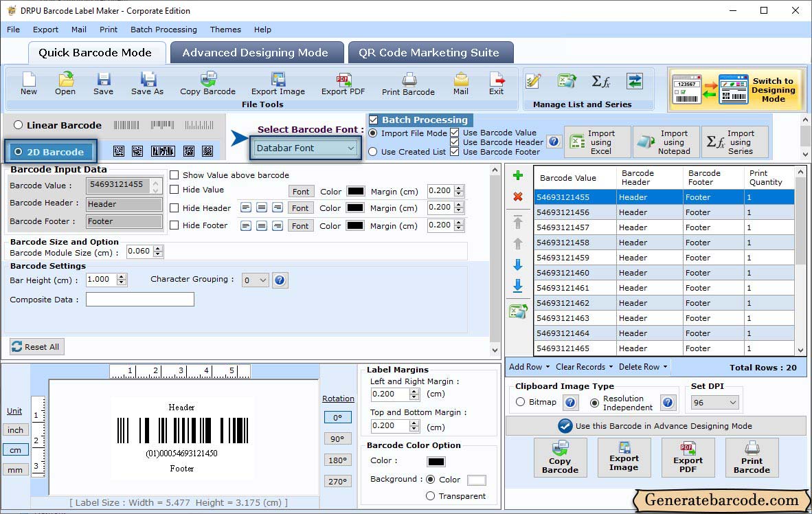
Task: Click the Excel export icon beside the table
Action: (518, 311)
